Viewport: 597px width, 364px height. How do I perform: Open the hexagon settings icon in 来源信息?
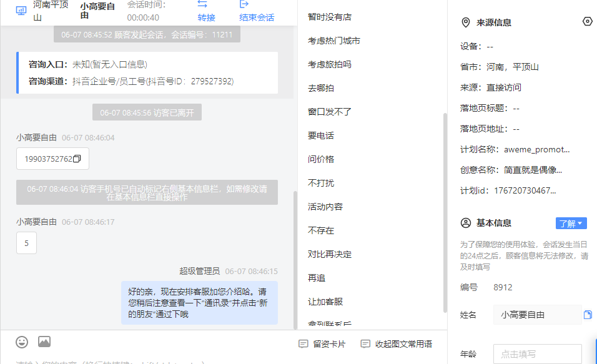coord(588,21)
